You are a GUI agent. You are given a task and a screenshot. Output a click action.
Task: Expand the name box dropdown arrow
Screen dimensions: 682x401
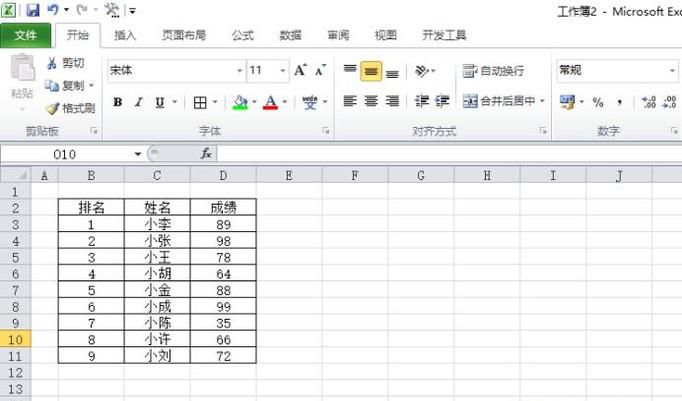[x=138, y=154]
